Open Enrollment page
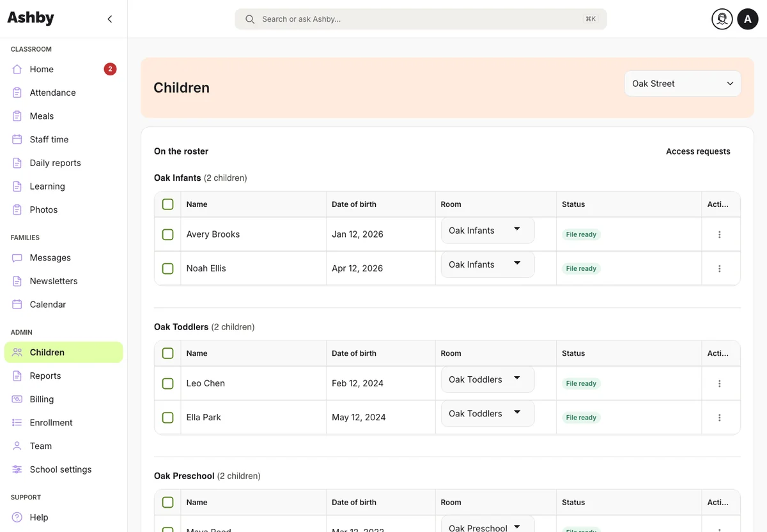767x532 pixels. click(63, 423)
